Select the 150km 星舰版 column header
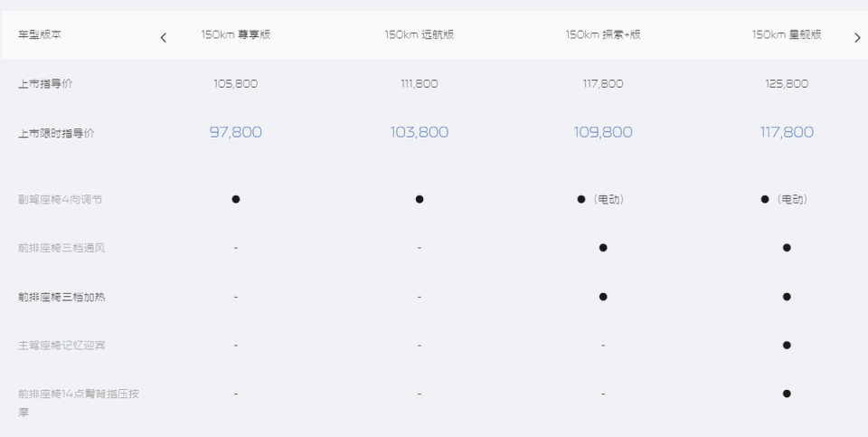 coord(787,34)
